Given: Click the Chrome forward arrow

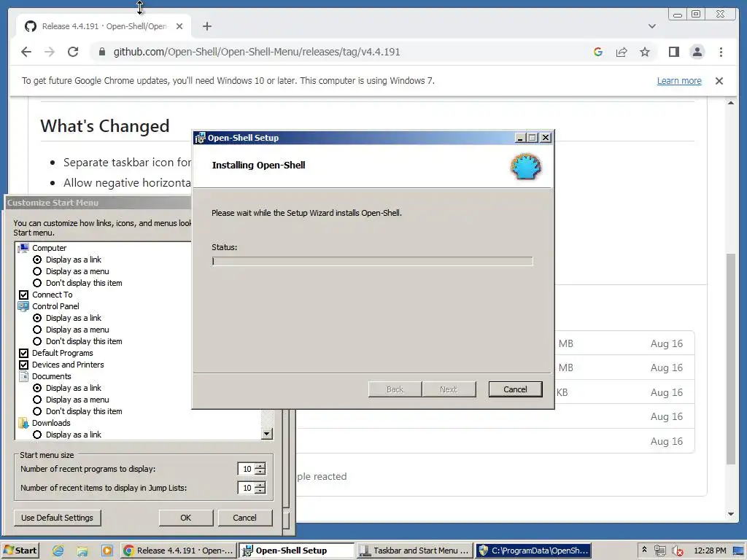Looking at the screenshot, I should pyautogui.click(x=50, y=52).
